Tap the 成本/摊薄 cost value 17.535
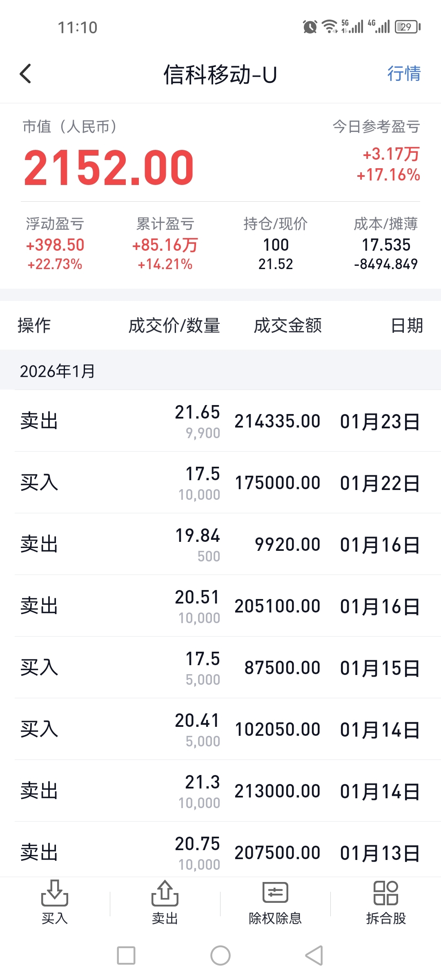Image resolution: width=441 pixels, height=980 pixels. click(386, 245)
